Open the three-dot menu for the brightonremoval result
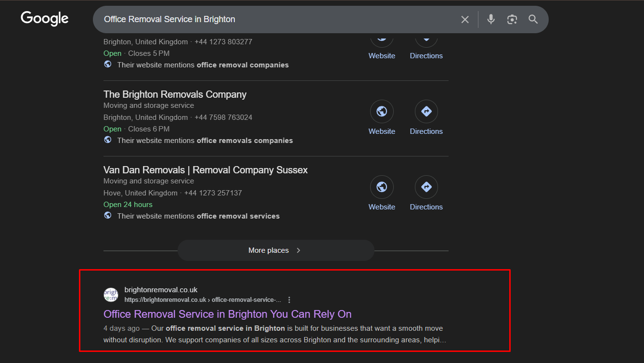The image size is (644, 363). pyautogui.click(x=289, y=299)
